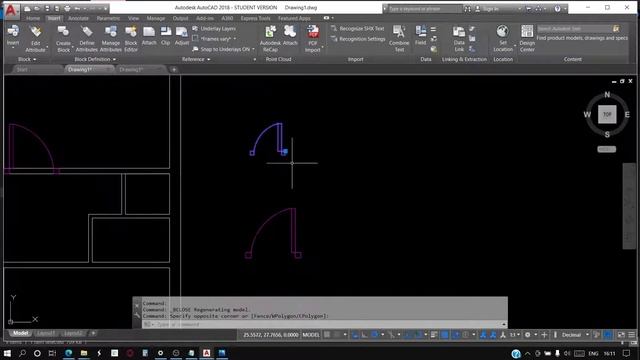Viewport: 640px width, 360px height.
Task: Click Recognize SHX Text
Action: (357, 29)
